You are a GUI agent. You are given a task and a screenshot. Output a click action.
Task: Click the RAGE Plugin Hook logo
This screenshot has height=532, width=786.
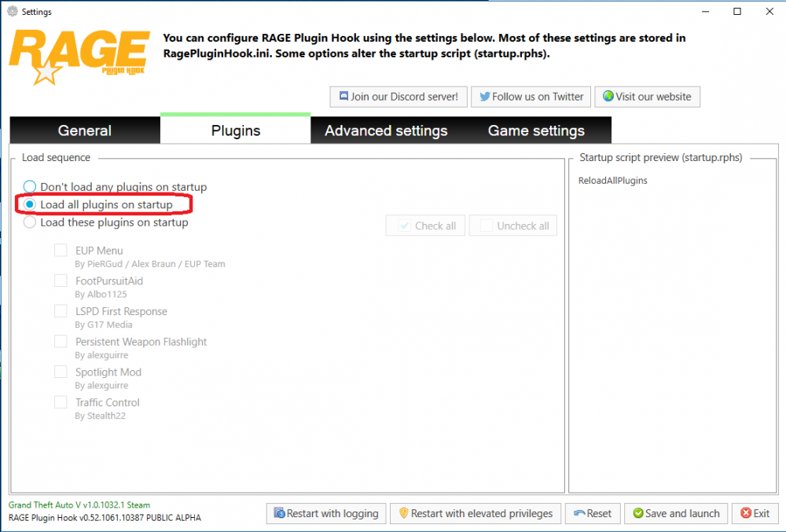click(79, 57)
